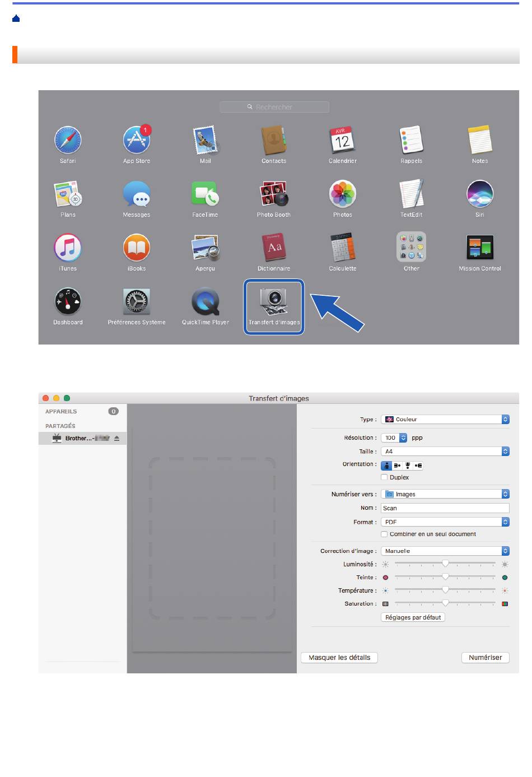Image resolution: width=532 pixels, height=777 pixels.
Task: Select the orientation with head pointing right
Action: pyautogui.click(x=397, y=465)
